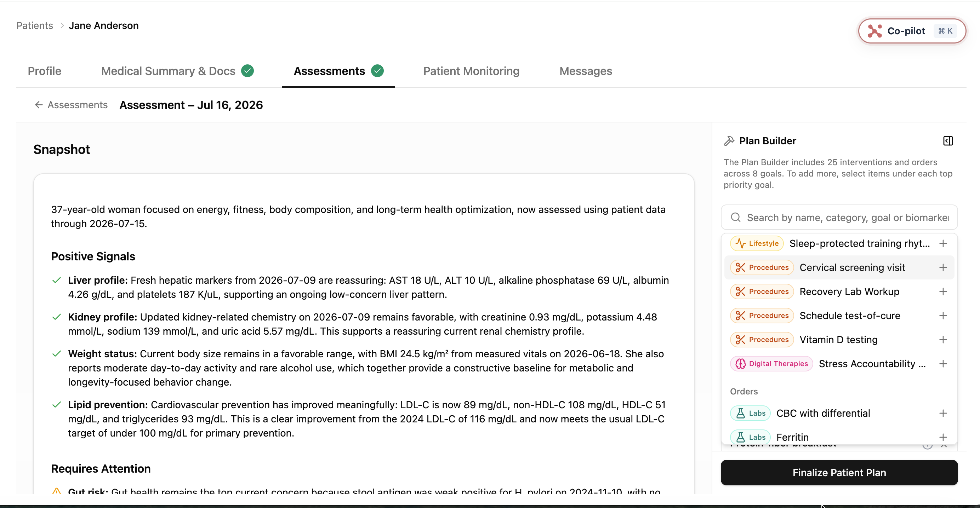
Task: Click the Snapshot heading
Action: coord(62,149)
